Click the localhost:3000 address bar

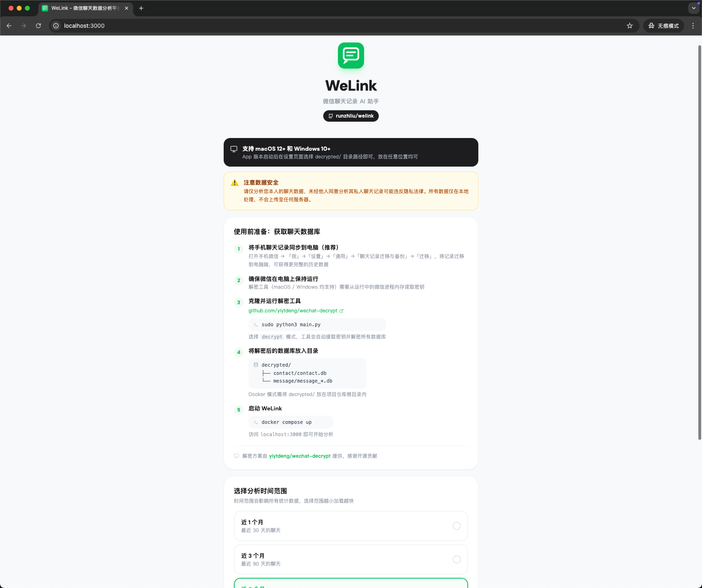pyautogui.click(x=344, y=26)
